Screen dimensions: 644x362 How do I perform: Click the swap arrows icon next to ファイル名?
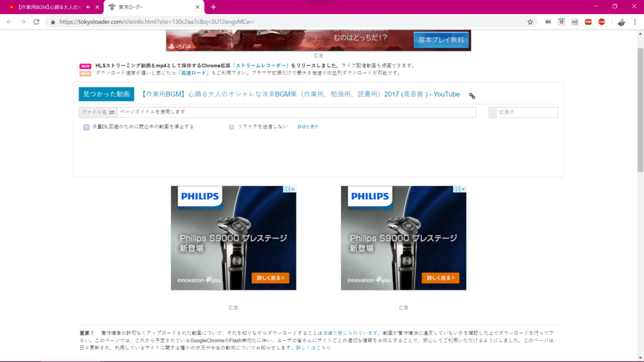pos(112,112)
